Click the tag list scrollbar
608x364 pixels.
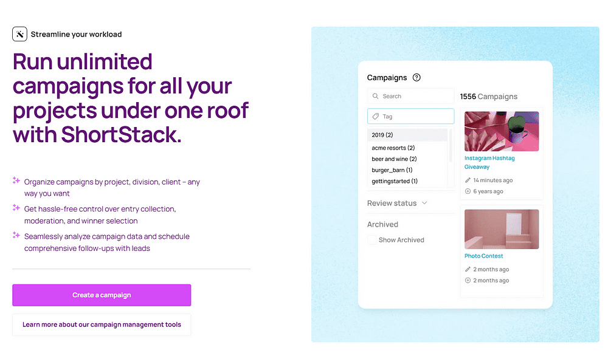point(450,145)
